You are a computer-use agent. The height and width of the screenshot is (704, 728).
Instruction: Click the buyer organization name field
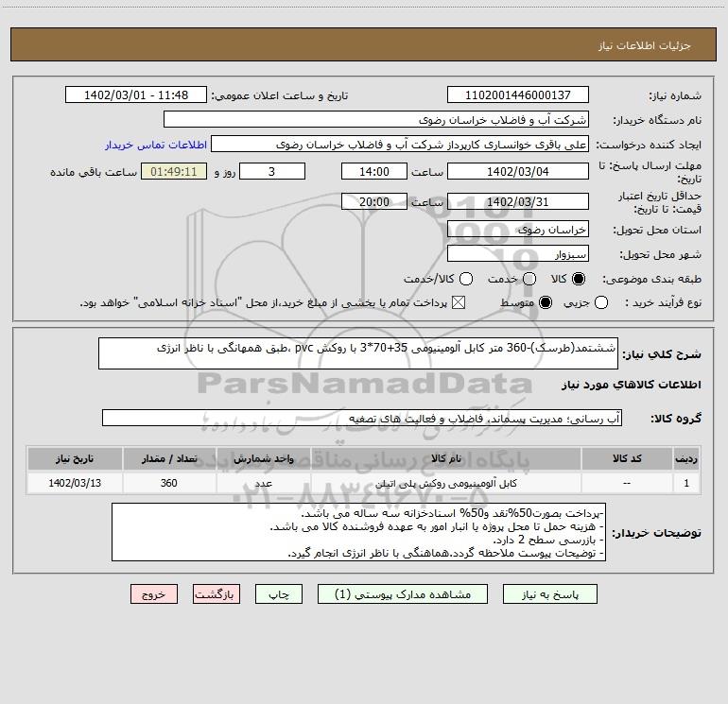[x=376, y=119]
